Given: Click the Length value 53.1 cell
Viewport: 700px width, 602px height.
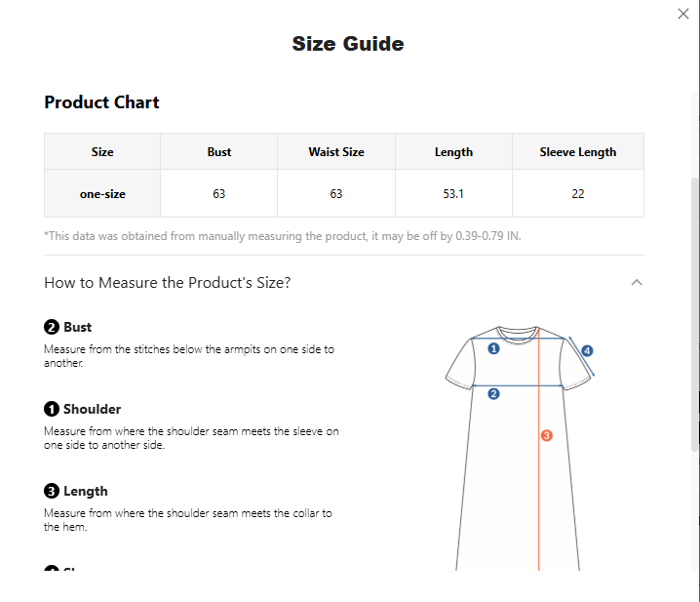Looking at the screenshot, I should (x=453, y=193).
